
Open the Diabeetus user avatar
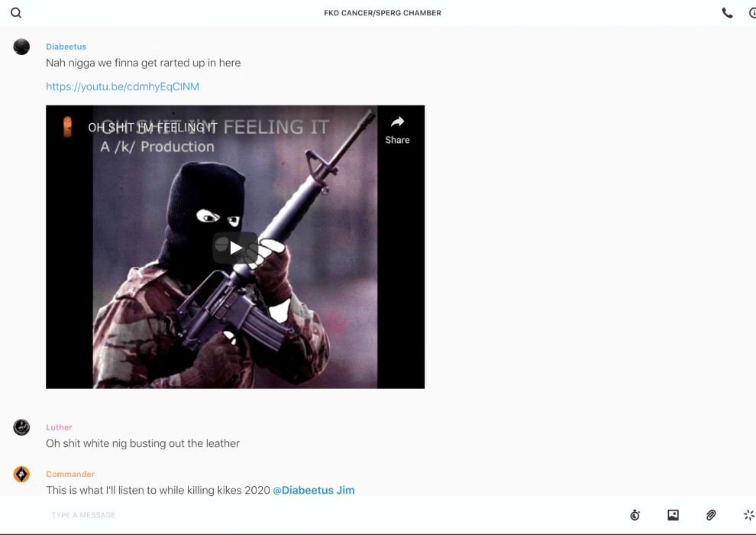coord(21,47)
